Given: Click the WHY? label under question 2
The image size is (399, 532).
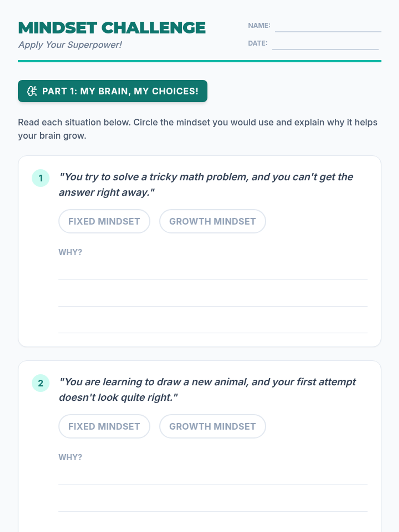Looking at the screenshot, I should pyautogui.click(x=70, y=458).
